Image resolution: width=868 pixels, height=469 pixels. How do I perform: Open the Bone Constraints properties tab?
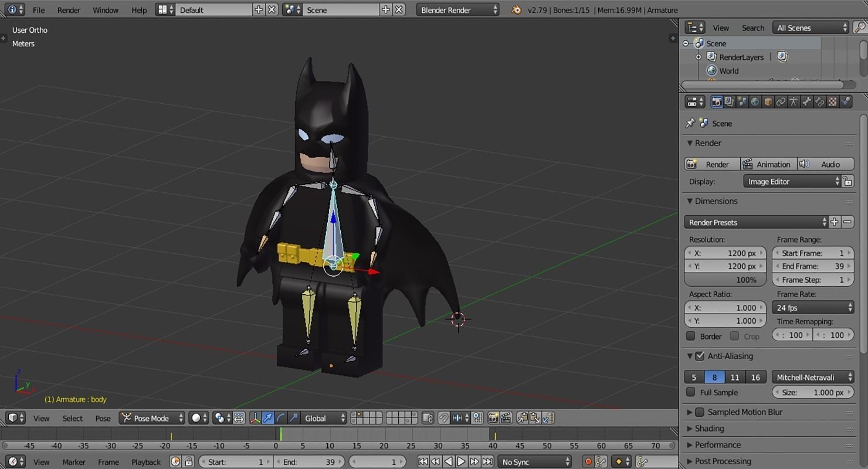tap(819, 102)
